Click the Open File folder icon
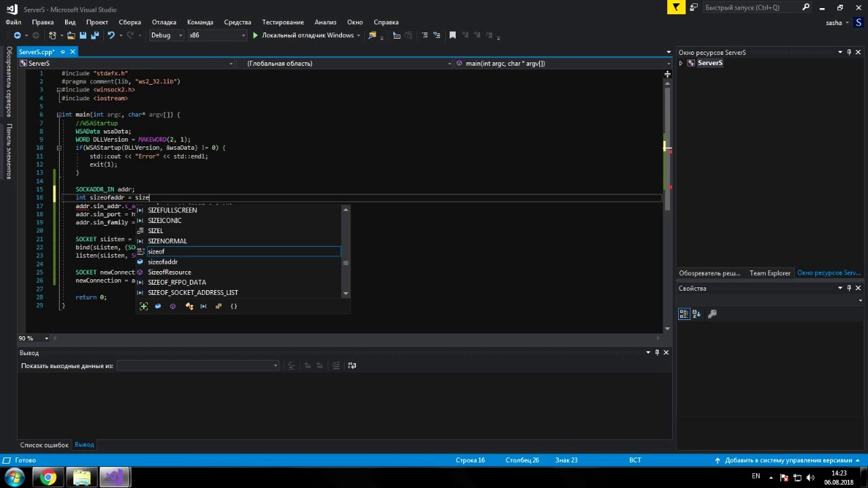This screenshot has width=868, height=488. [x=73, y=35]
